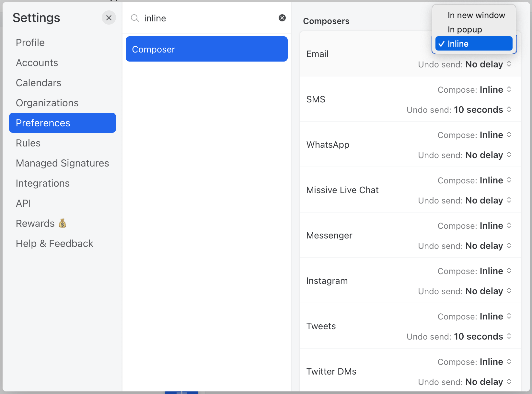532x394 pixels.
Task: Select the Composer search result
Action: pyautogui.click(x=206, y=49)
